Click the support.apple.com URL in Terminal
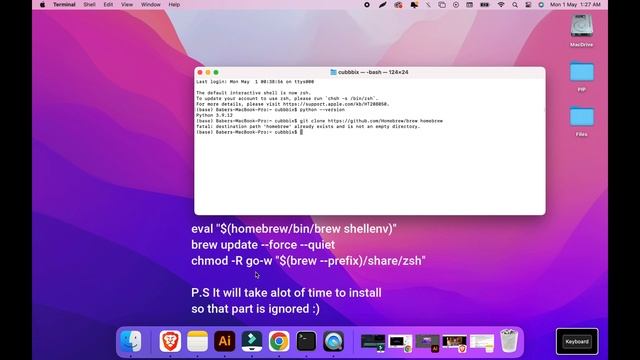The height and width of the screenshot is (360, 640). [336, 104]
